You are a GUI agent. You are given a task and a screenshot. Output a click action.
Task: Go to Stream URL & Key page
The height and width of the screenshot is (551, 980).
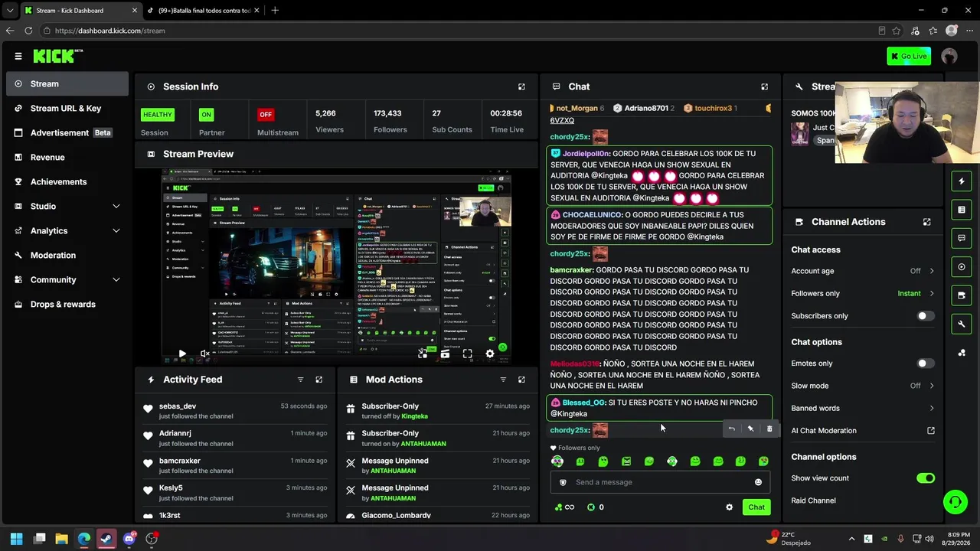click(67, 109)
